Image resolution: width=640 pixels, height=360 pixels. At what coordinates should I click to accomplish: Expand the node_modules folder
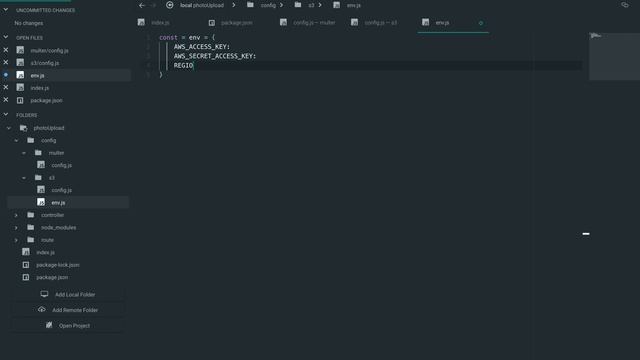pyautogui.click(x=16, y=228)
